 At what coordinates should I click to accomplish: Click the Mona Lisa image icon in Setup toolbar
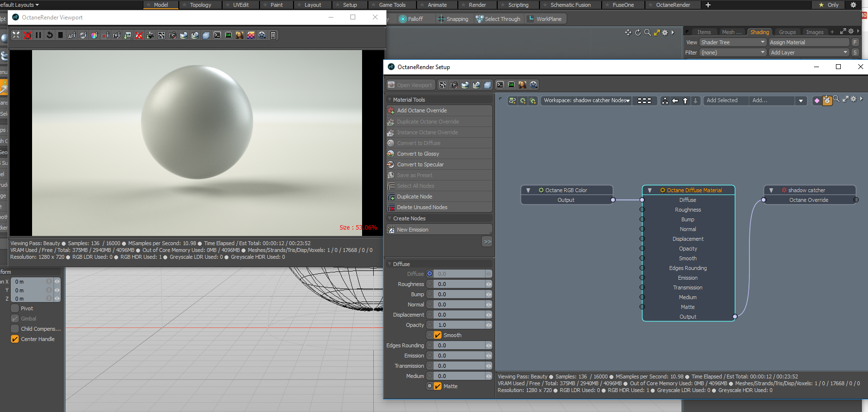(522, 85)
